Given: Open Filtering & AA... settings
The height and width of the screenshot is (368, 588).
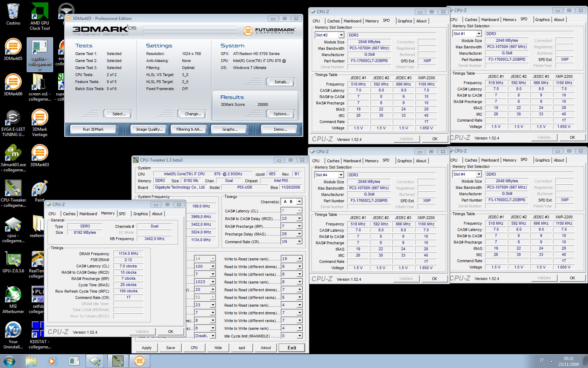Looking at the screenshot, I should (x=189, y=129).
